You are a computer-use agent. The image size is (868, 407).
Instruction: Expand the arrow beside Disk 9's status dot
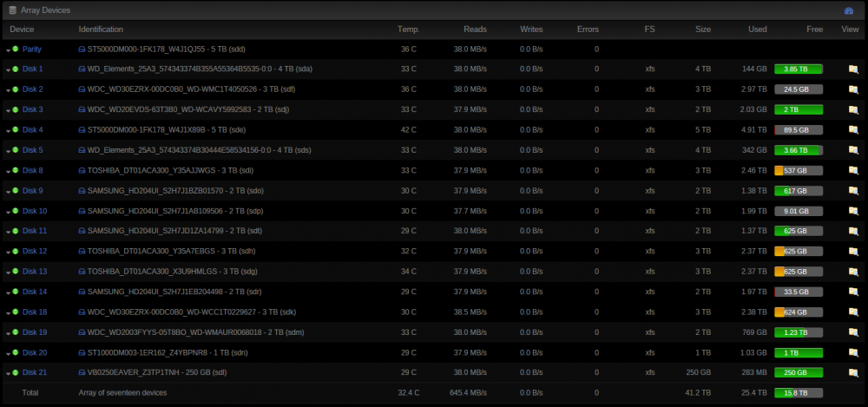click(x=9, y=191)
